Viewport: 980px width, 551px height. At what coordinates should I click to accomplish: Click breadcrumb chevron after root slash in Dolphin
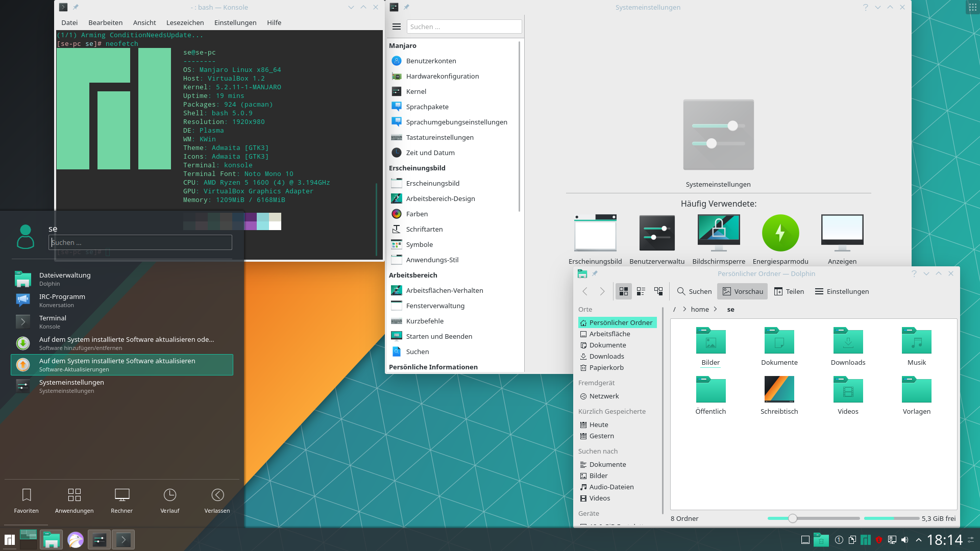click(x=684, y=309)
